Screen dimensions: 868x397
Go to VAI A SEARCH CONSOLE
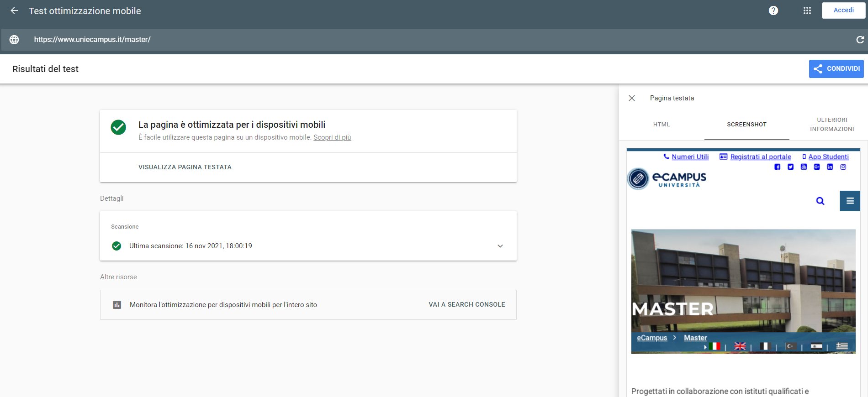(466, 305)
